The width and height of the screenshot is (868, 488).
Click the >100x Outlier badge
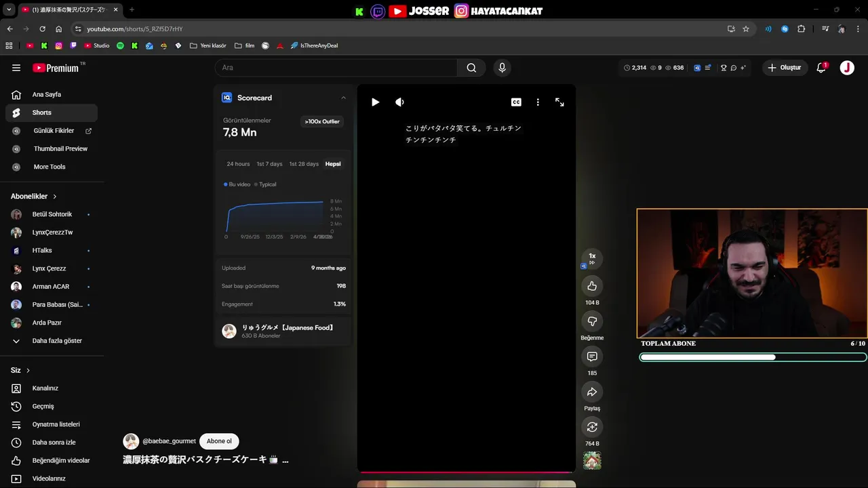322,121
